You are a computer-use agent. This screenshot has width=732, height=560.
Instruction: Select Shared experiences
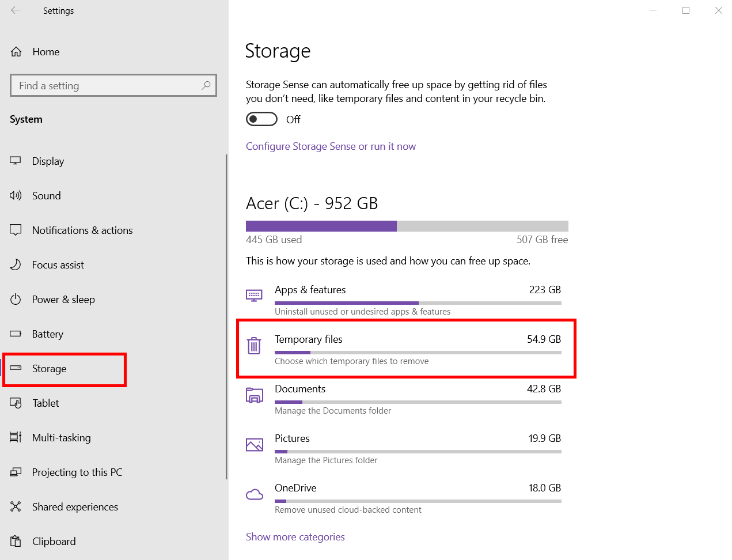(x=114, y=507)
